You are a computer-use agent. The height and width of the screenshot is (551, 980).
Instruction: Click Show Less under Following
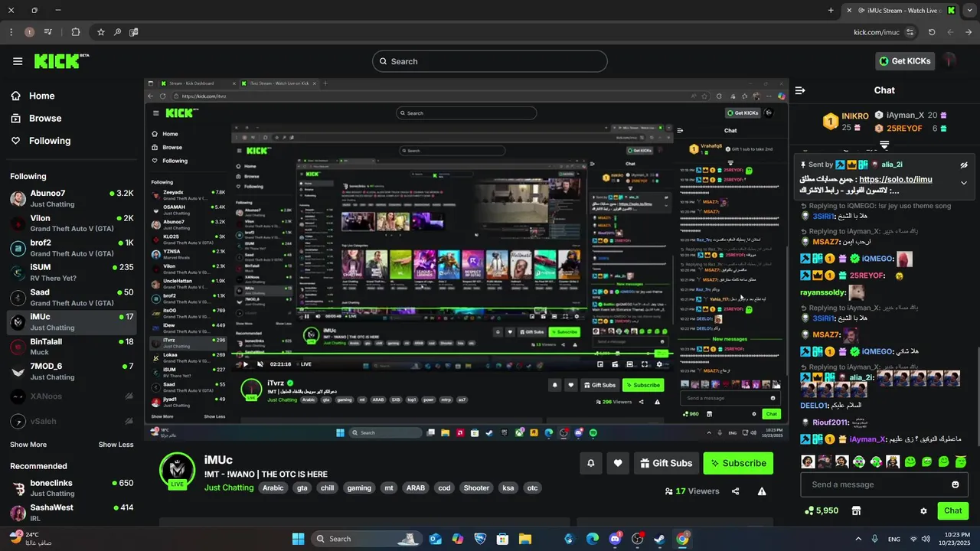click(x=116, y=445)
